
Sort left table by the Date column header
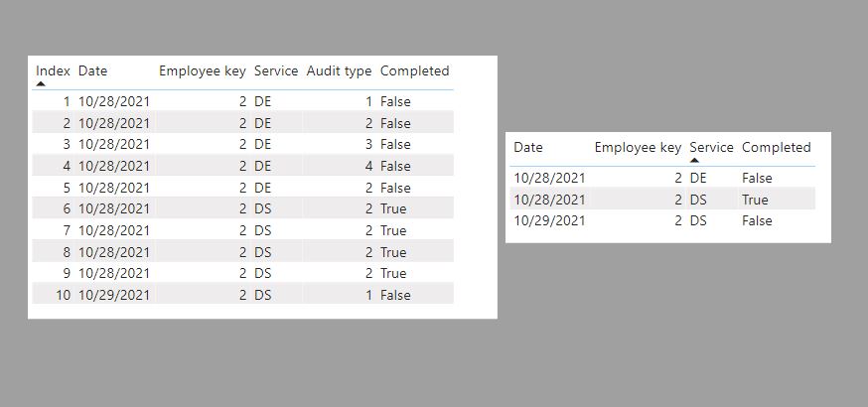92,70
